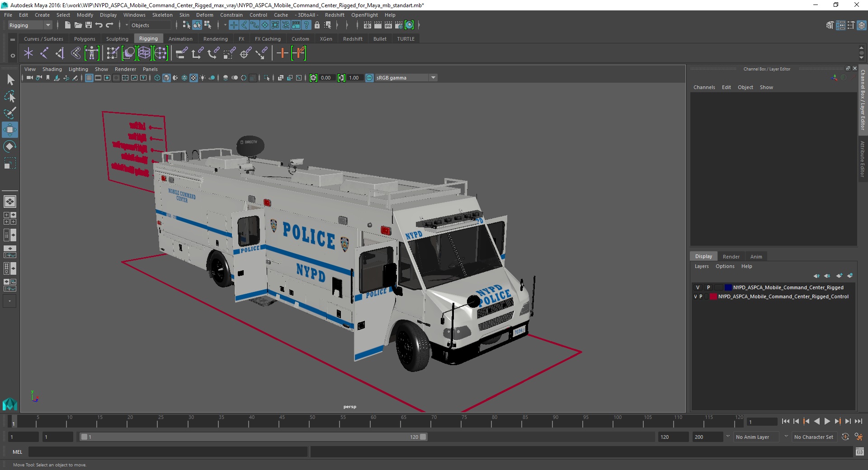868x470 pixels.
Task: Toggle textured display in viewport toolbar
Action: [193, 78]
